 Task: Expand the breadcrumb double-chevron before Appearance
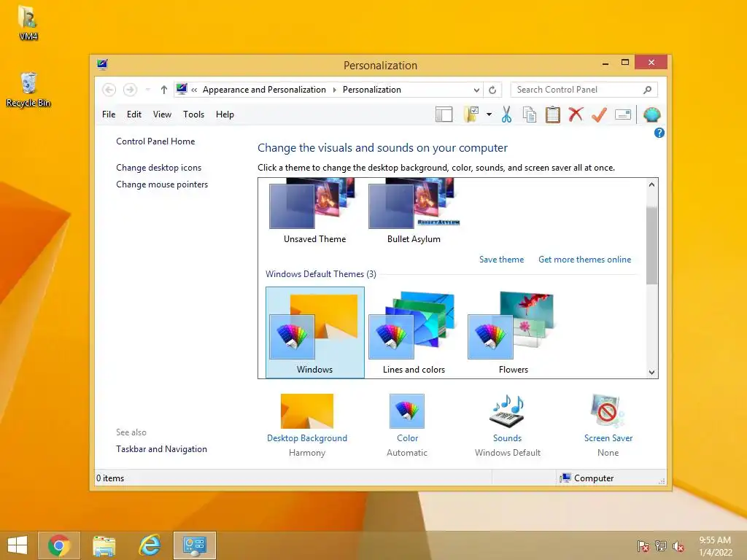[x=194, y=90]
